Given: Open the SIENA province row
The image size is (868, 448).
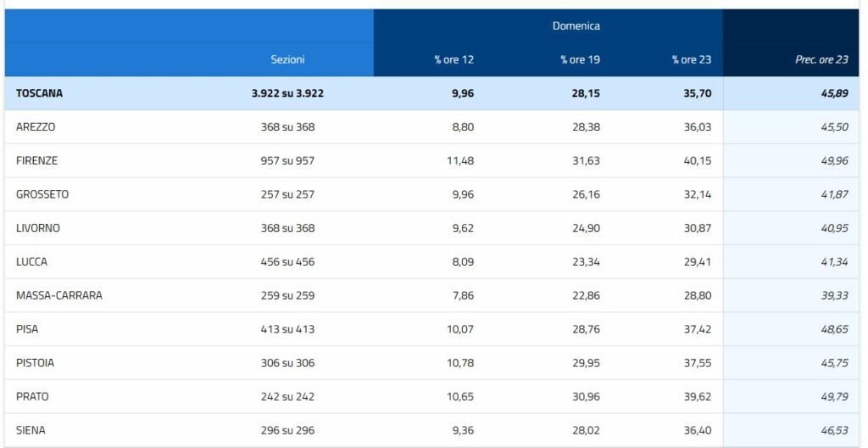Looking at the screenshot, I should (431, 430).
